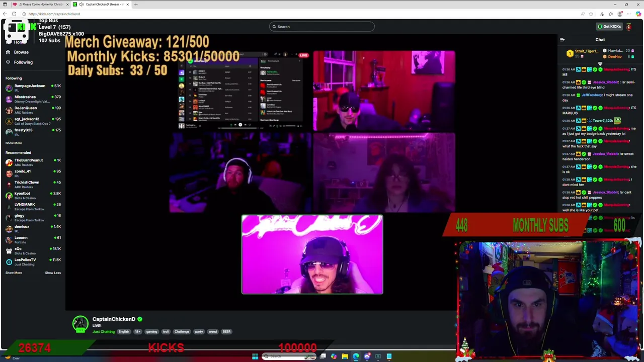Open LVNDMARK recommended channel
Viewport: 644px width, 362px height.
[x=33, y=207]
